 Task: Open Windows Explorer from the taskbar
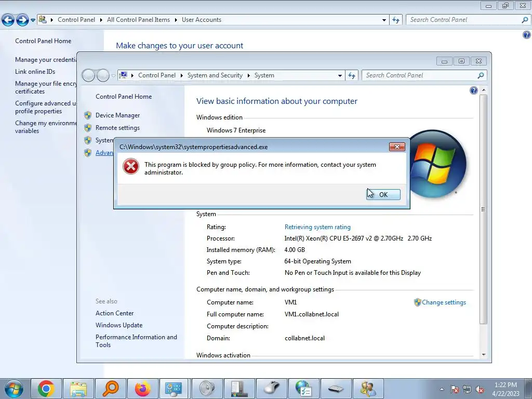click(78, 389)
